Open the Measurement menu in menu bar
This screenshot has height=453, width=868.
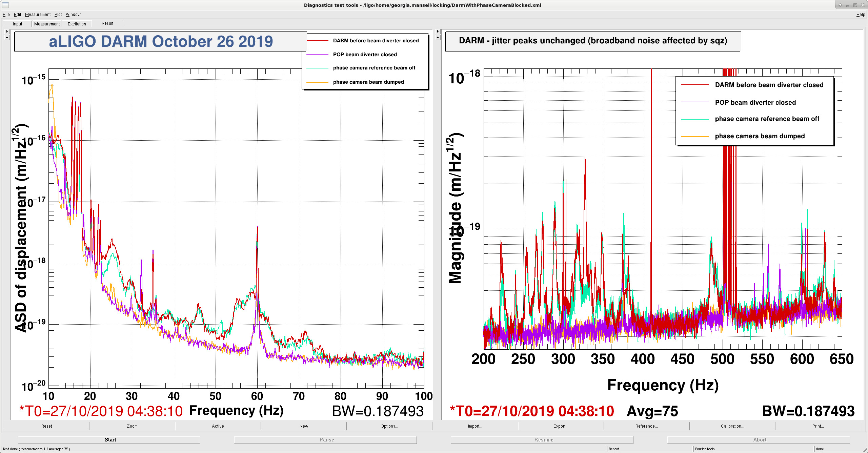38,15
